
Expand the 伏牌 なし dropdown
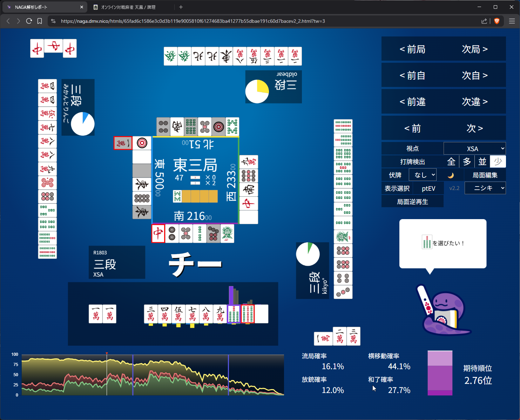click(x=424, y=175)
